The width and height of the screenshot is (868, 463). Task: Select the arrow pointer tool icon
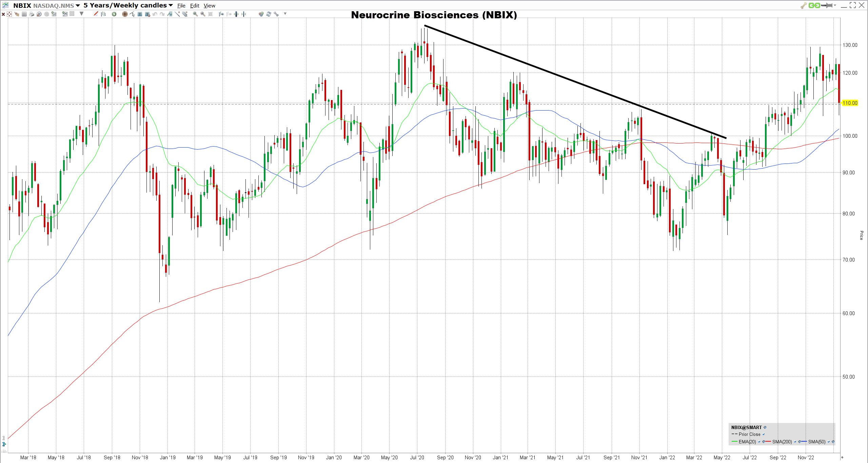click(x=132, y=14)
